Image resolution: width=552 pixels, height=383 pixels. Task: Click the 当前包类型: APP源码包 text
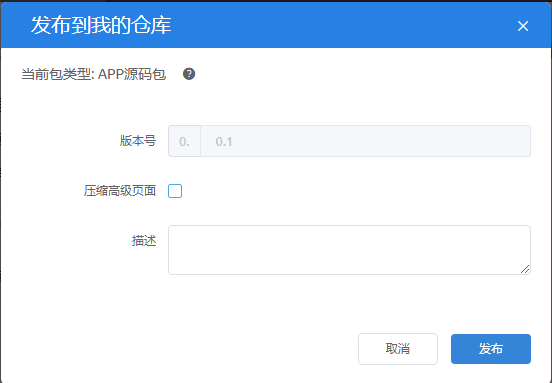point(94,74)
